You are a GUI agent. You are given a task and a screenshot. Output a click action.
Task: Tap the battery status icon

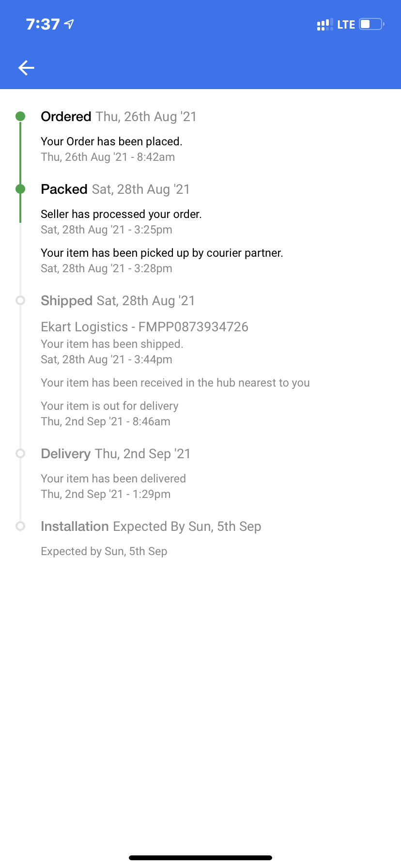click(x=371, y=24)
